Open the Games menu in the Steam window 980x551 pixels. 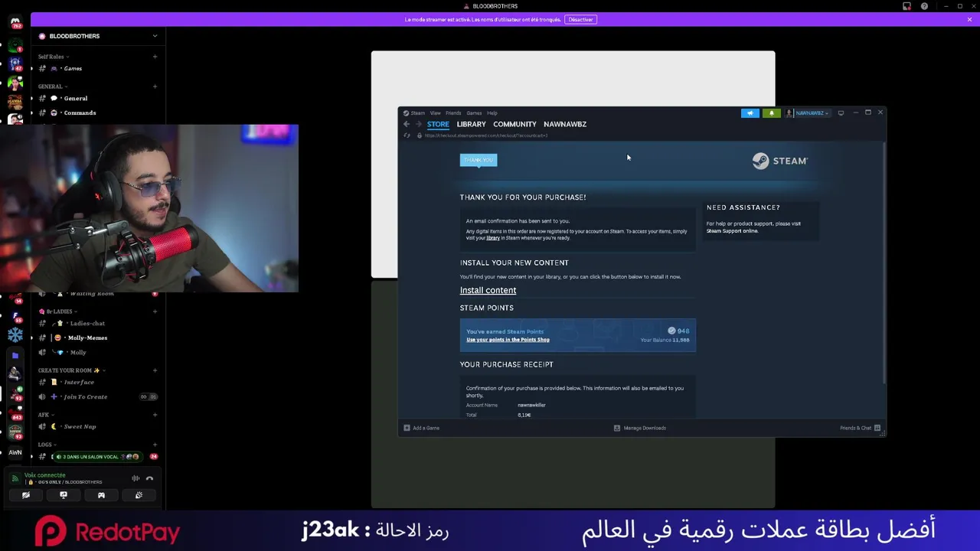pos(474,113)
